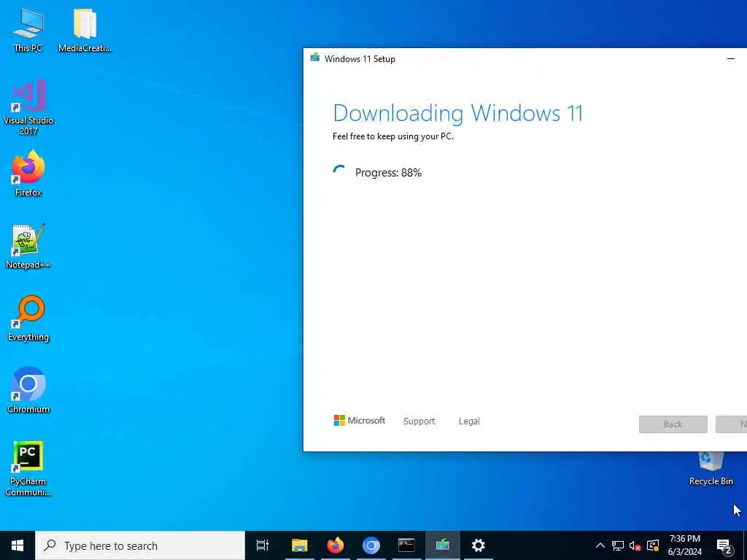Select PyCharm Community desktop shortcut
The image size is (747, 560).
click(28, 469)
